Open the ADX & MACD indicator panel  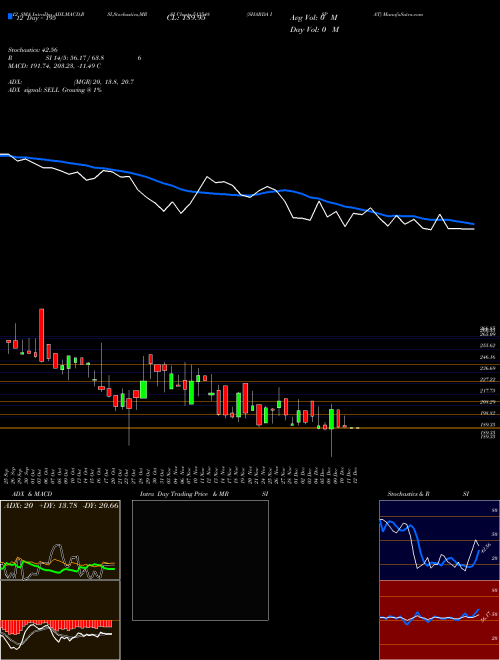pyautogui.click(x=60, y=580)
